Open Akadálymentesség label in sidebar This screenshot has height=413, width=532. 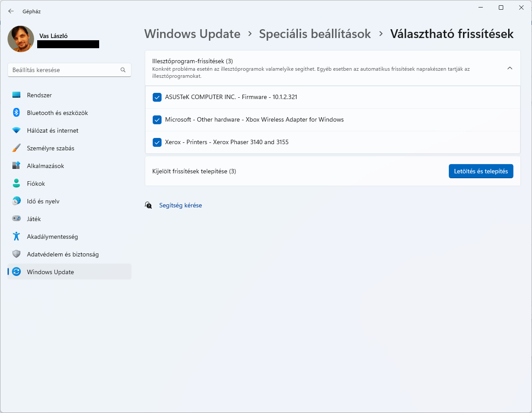tap(52, 237)
